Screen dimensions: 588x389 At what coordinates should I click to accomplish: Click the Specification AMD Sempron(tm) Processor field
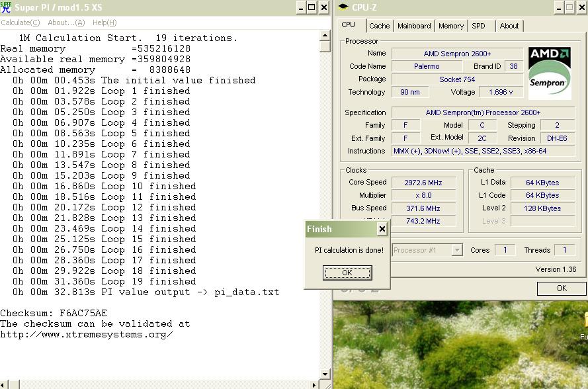483,112
